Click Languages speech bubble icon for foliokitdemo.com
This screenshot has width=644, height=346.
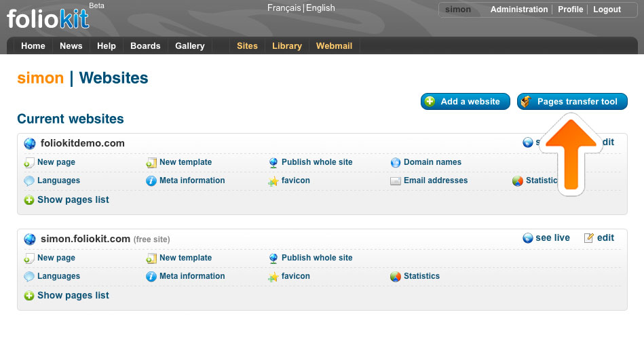29,180
